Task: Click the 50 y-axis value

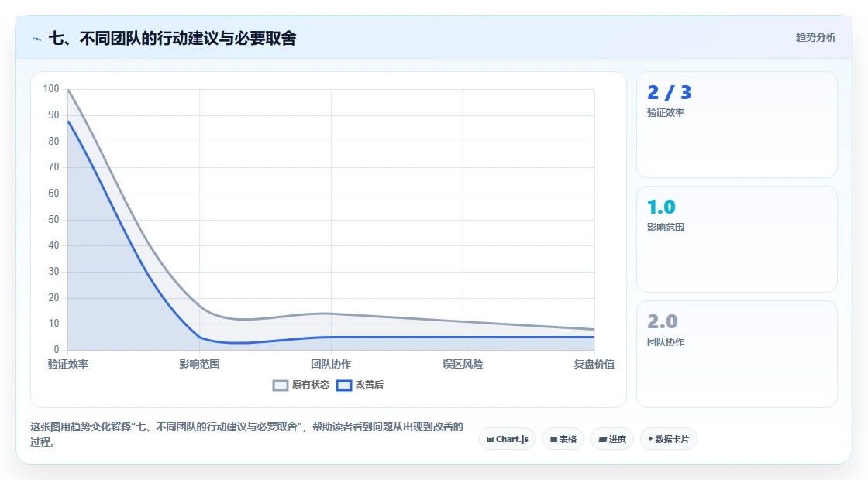Action: (53, 220)
